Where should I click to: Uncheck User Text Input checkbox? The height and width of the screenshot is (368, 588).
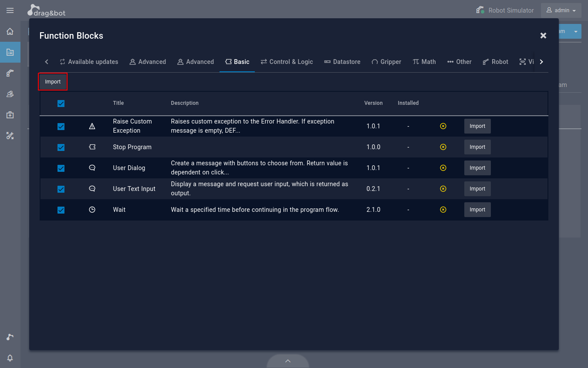click(61, 189)
